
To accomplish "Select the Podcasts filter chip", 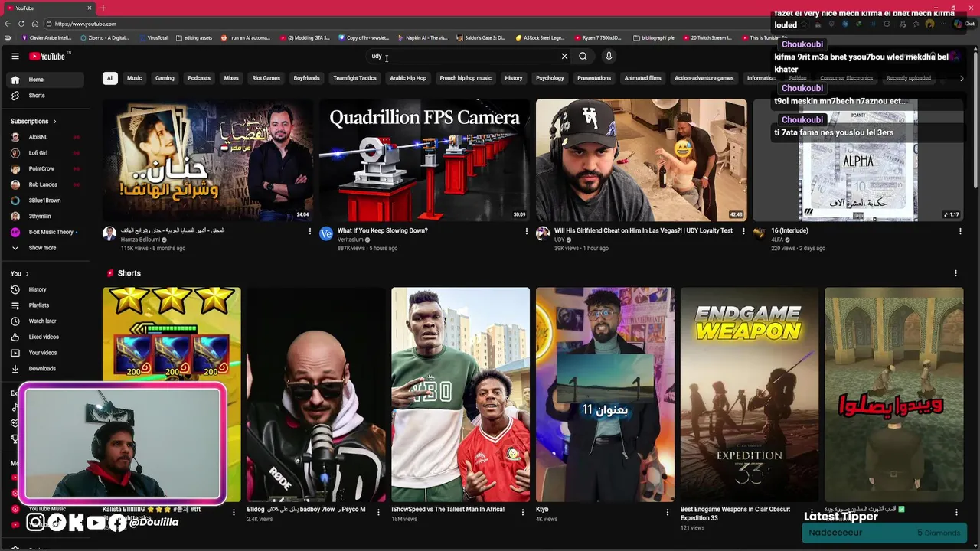I will point(199,78).
